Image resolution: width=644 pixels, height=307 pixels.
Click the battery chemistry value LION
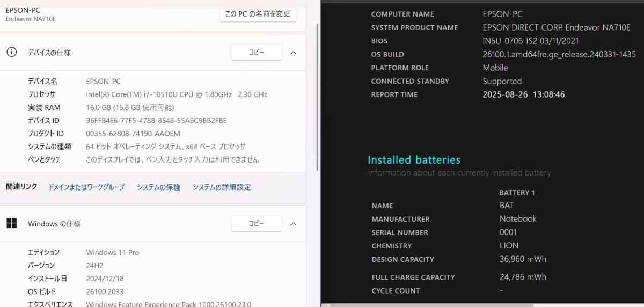click(509, 245)
